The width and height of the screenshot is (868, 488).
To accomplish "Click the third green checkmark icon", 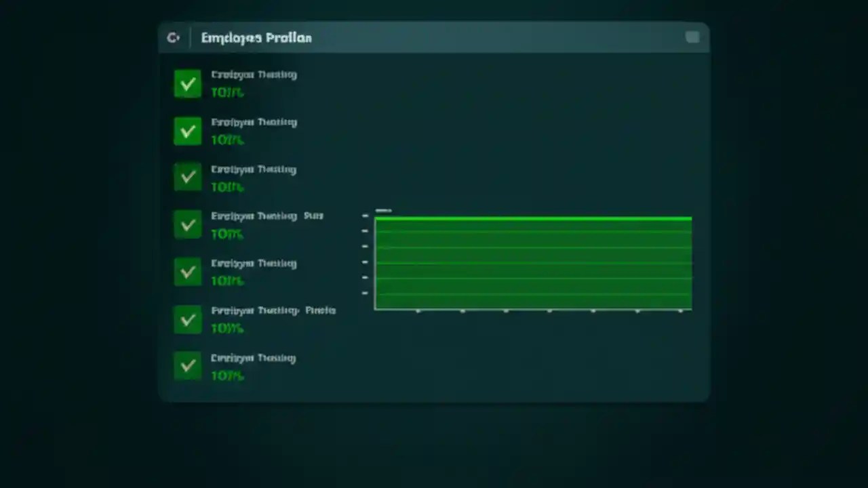I will point(188,178).
